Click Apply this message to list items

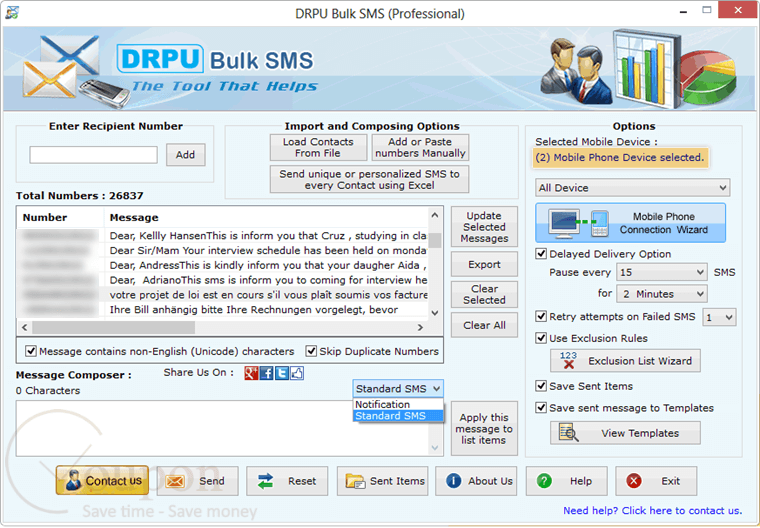pos(484,429)
